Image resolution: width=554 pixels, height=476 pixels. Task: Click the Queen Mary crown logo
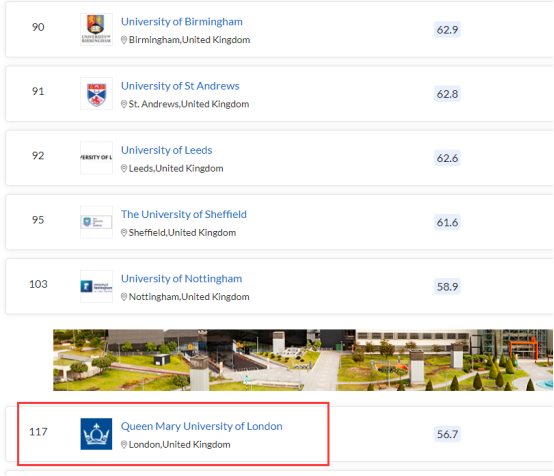tap(96, 434)
